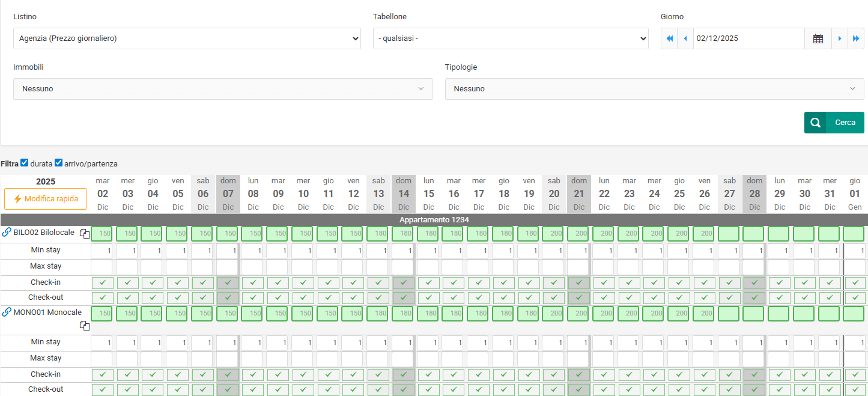This screenshot has width=868, height=396.
Task: Expand the Immobili selector
Action: tap(223, 89)
